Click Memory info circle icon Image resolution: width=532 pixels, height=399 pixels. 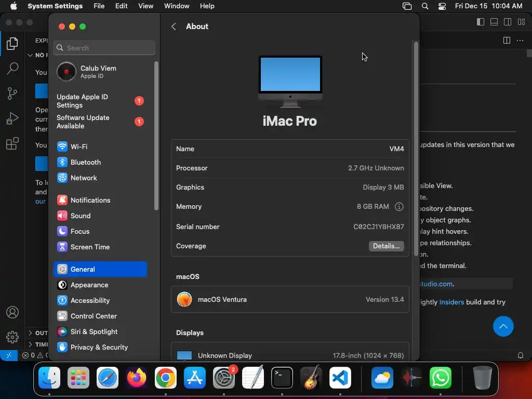[399, 207]
